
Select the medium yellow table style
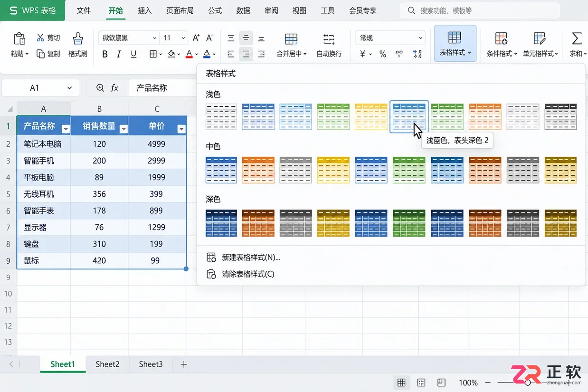point(333,170)
